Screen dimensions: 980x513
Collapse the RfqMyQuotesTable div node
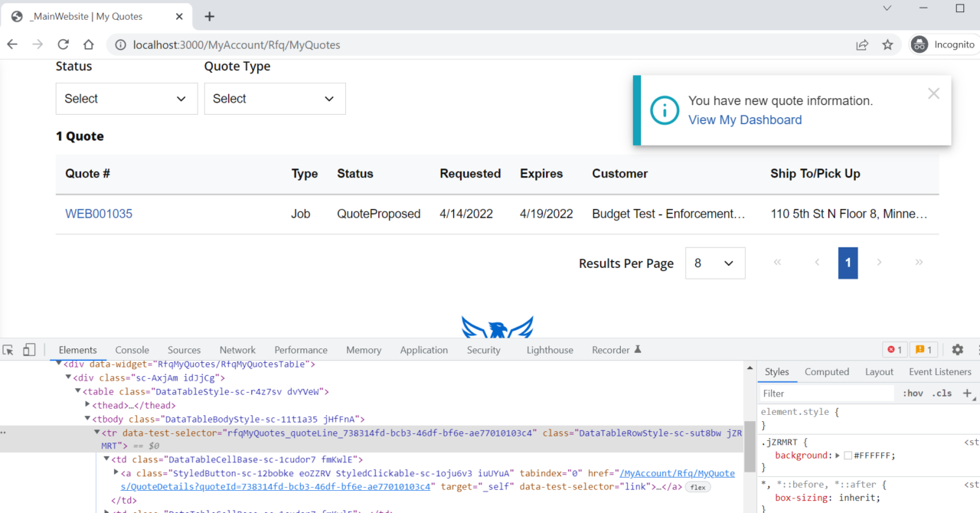point(59,364)
